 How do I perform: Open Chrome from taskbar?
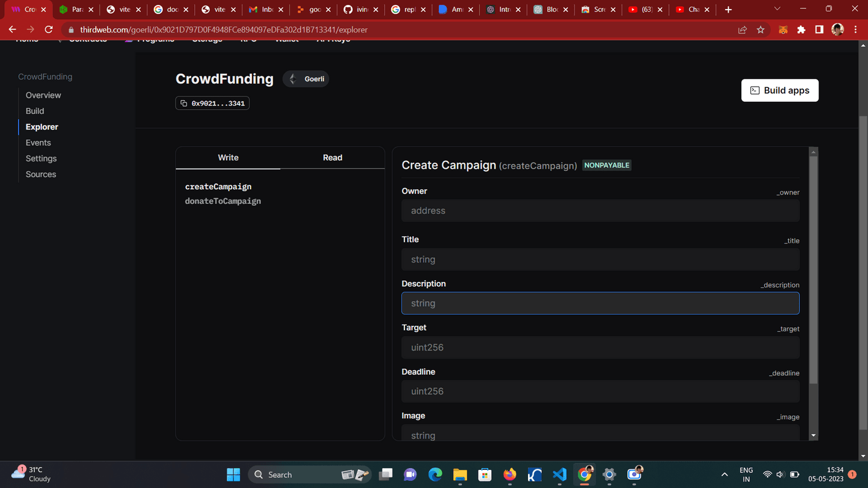pos(584,475)
